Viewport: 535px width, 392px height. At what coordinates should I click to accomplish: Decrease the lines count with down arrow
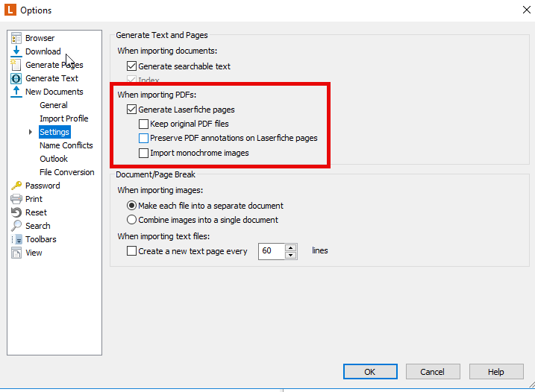point(291,255)
